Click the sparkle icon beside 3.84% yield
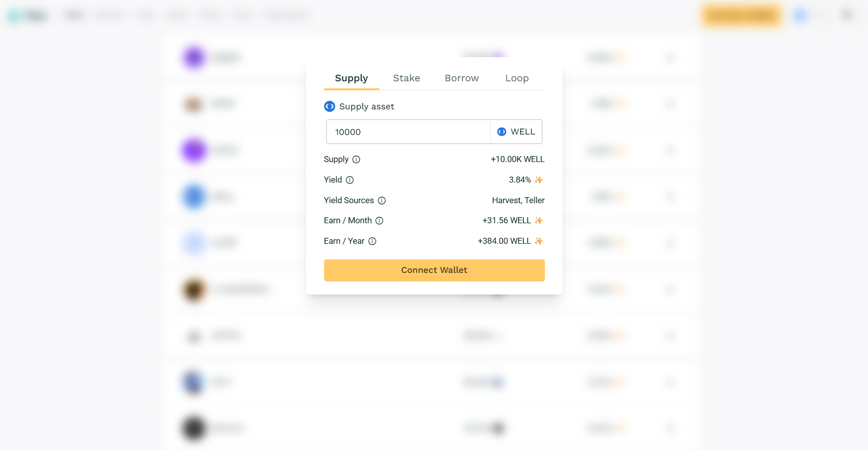 pos(539,180)
